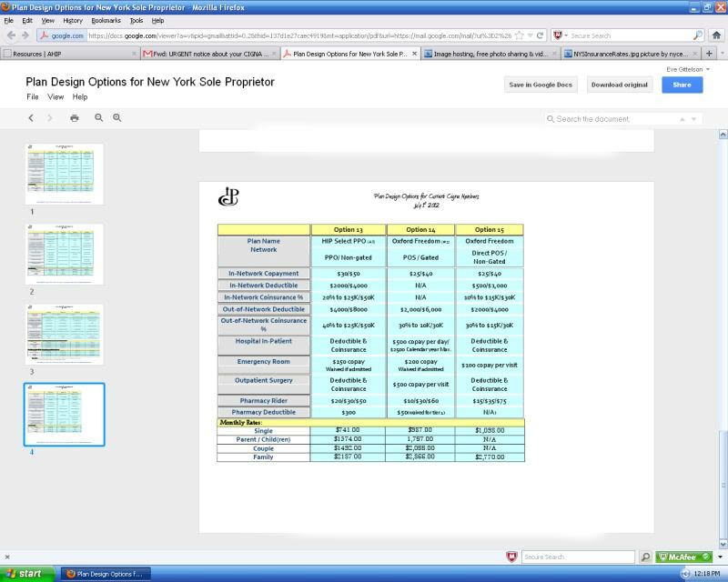Open the Bookmarks menu
Screen dimensions: 728x582
point(106,20)
